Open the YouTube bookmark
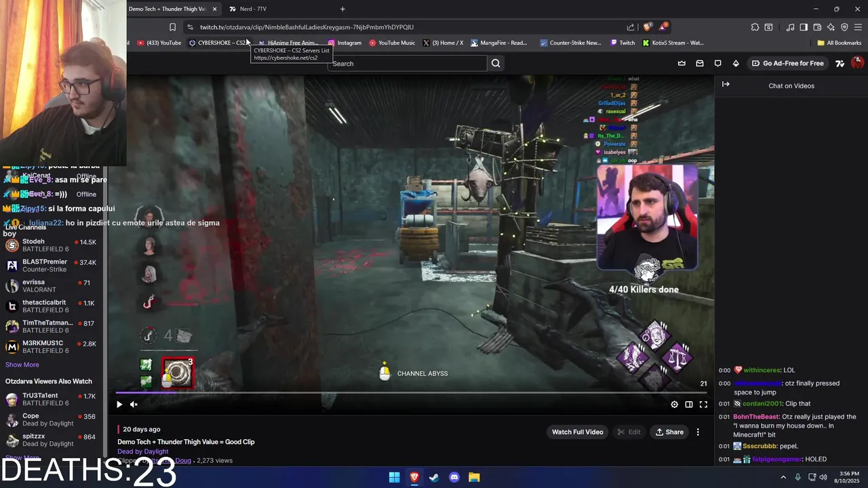 (159, 43)
